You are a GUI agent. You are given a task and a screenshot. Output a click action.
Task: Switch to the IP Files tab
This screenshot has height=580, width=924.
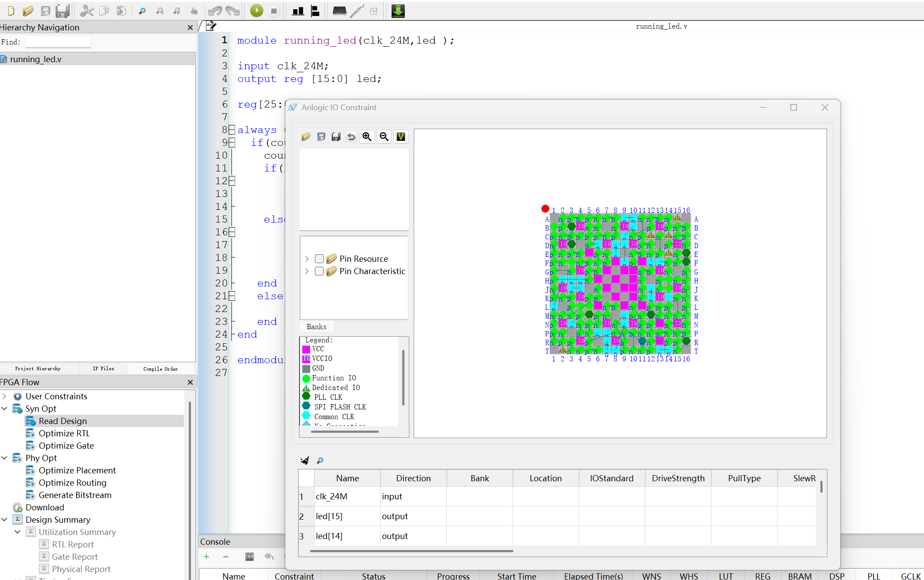click(x=103, y=368)
